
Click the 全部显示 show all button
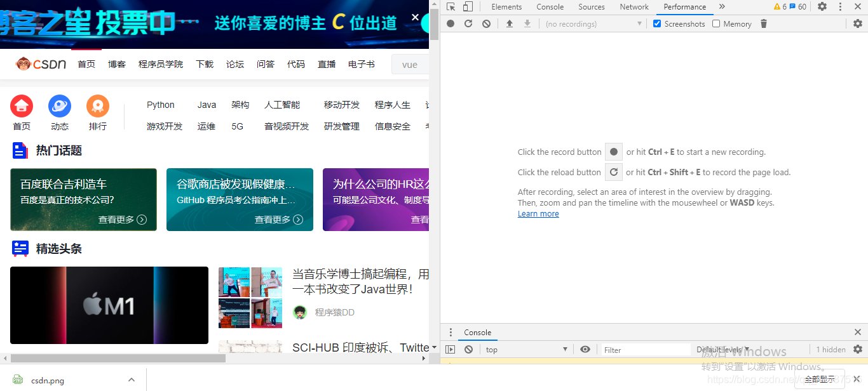tap(820, 379)
